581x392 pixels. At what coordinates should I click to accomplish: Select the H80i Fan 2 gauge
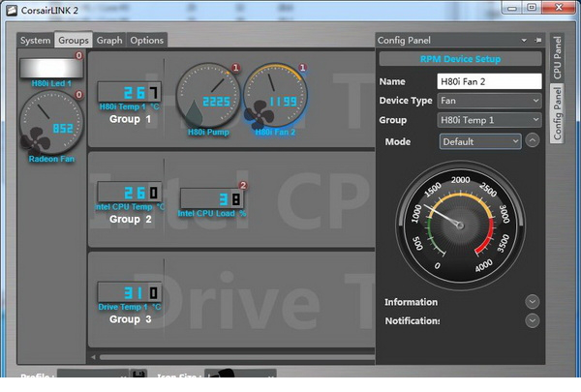275,95
